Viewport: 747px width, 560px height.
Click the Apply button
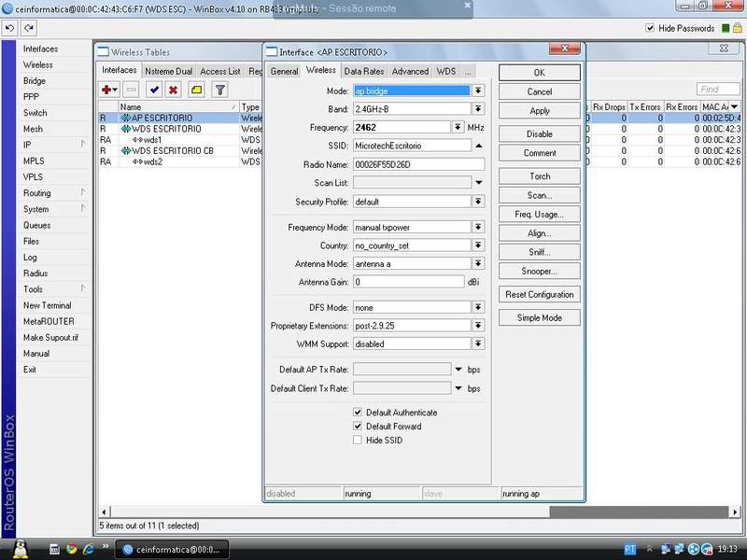[539, 111]
